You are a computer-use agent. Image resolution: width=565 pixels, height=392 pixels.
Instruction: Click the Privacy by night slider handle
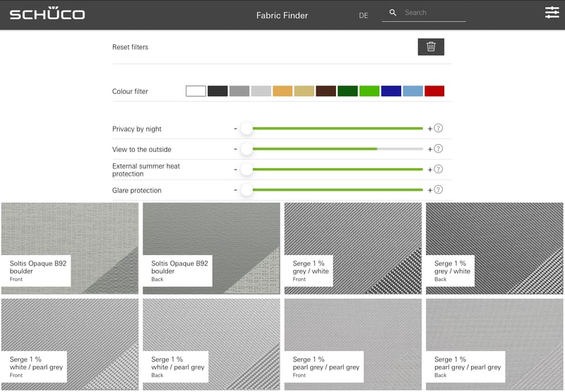click(x=246, y=129)
